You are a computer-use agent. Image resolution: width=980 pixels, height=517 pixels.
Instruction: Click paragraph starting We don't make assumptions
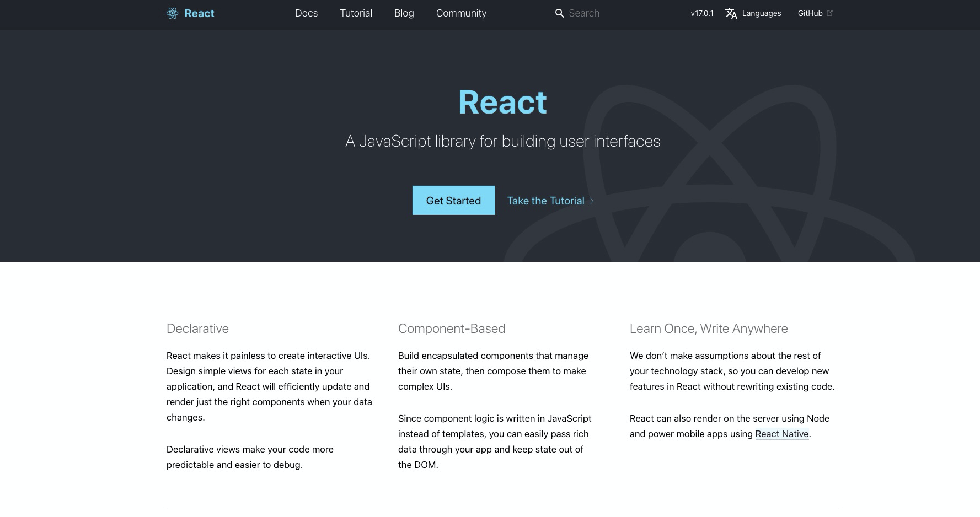click(732, 371)
